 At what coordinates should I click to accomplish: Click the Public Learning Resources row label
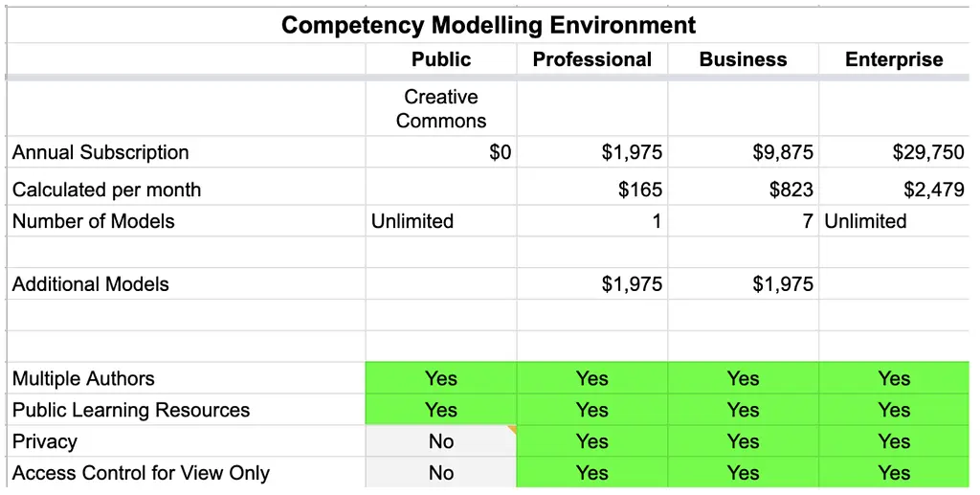pyautogui.click(x=130, y=410)
